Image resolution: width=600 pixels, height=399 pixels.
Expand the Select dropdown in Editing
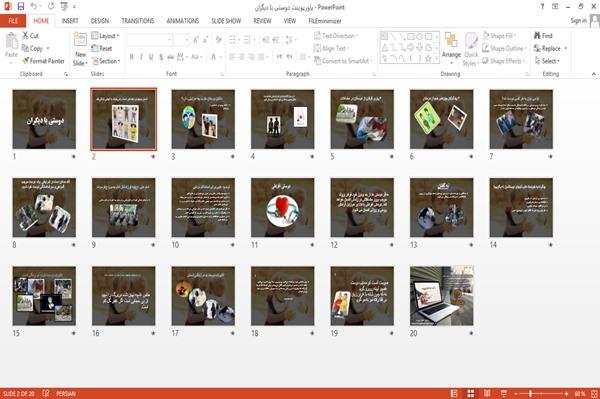click(547, 61)
